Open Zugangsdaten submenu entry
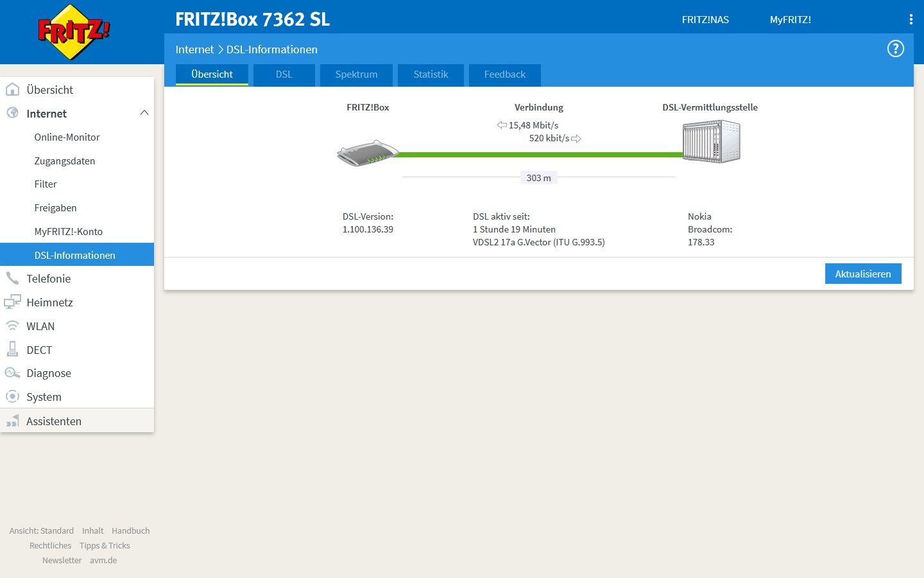This screenshot has width=924, height=578. (77, 161)
